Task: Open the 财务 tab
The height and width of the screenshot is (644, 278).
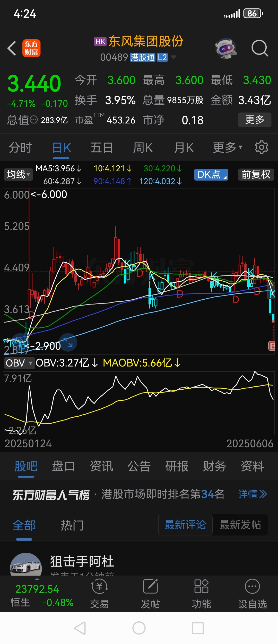Action: (214, 466)
